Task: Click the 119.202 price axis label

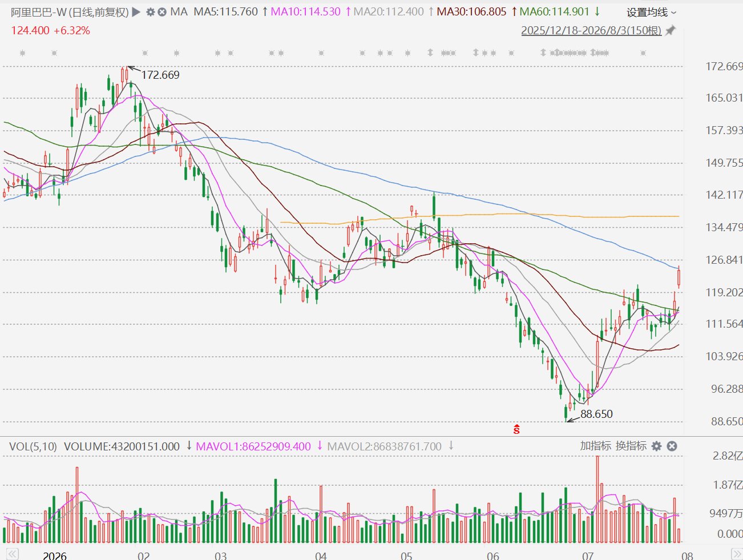Action: [x=724, y=292]
